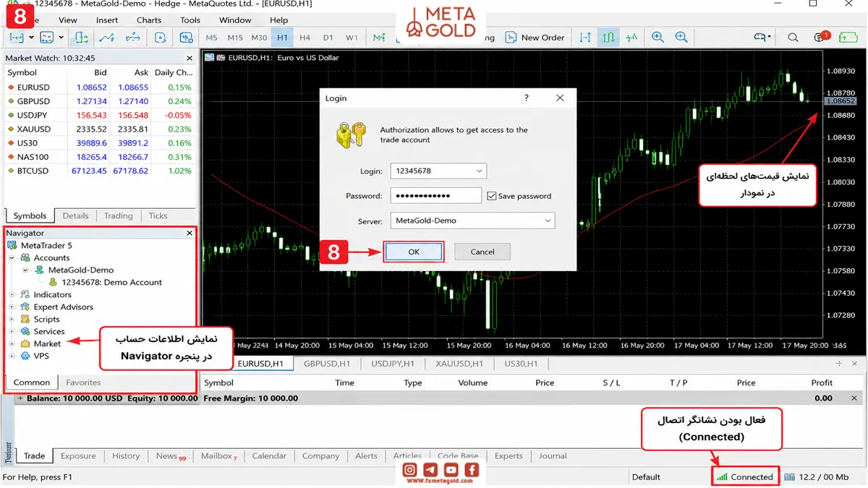Open the Charts menu
This screenshot has height=488, width=868.
148,20
